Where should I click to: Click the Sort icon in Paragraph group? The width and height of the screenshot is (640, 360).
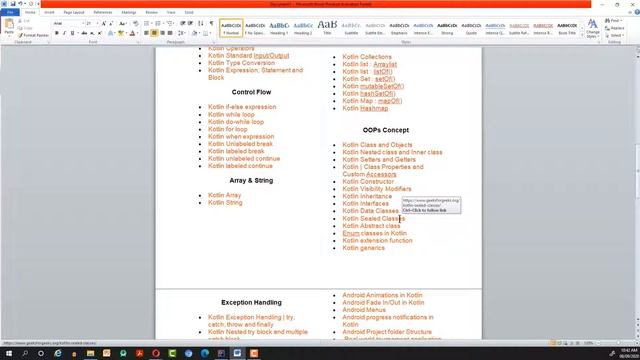pyautogui.click(x=200, y=24)
